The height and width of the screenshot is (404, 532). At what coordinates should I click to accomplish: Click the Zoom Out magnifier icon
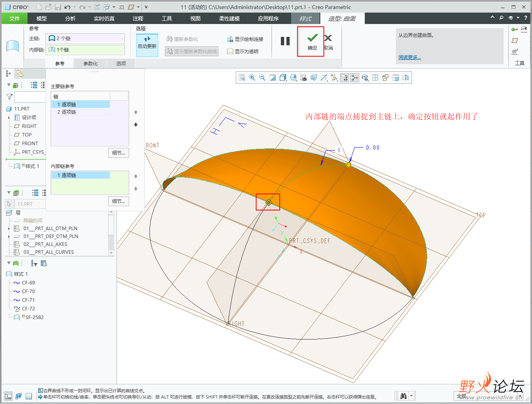(262, 78)
